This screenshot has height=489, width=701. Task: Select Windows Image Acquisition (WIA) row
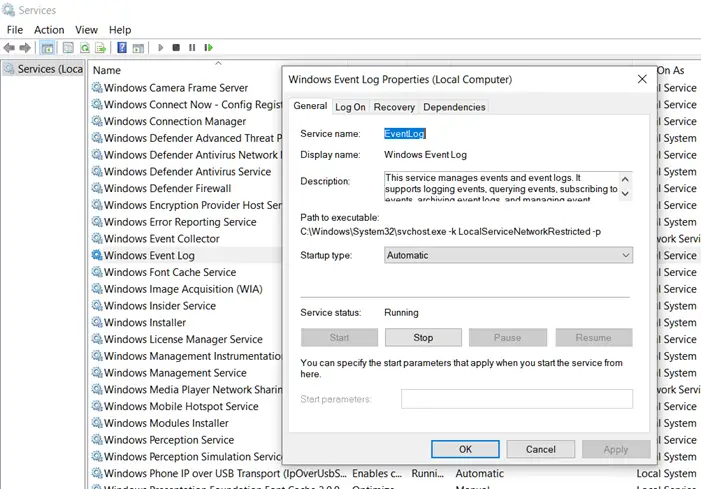(183, 289)
